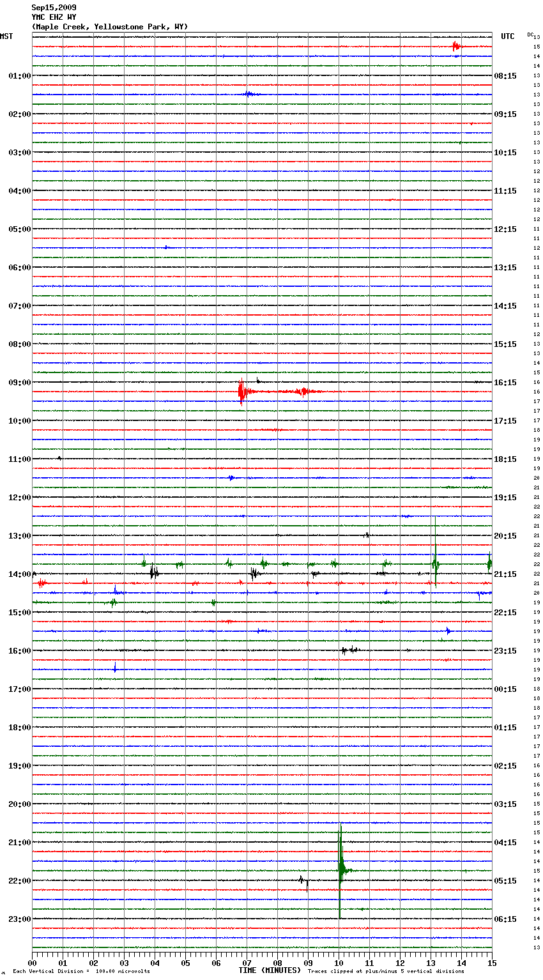The image size is (543, 980).
Task: Select the station code YMC EHZ WY
Action: tap(54, 17)
